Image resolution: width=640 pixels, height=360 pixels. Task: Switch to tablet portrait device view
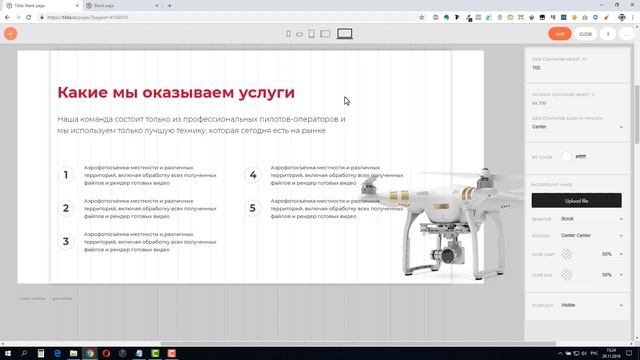[x=311, y=34]
